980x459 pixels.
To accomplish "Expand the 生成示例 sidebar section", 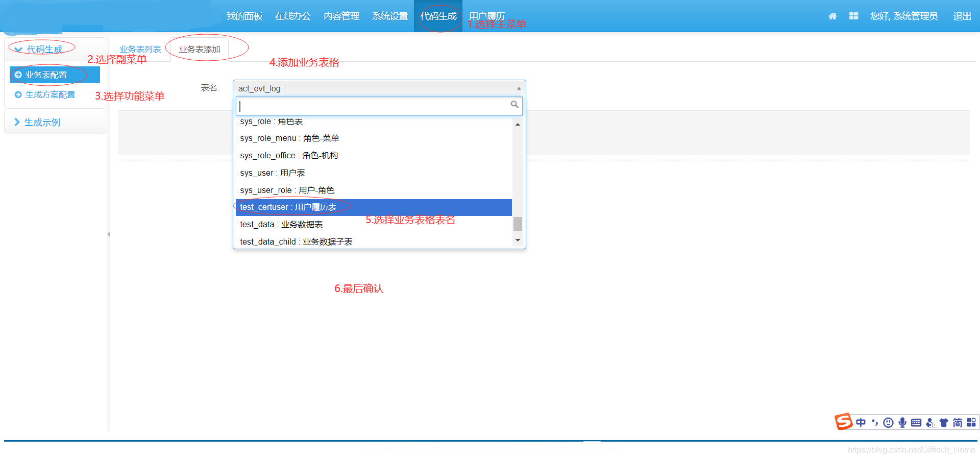I will pyautogui.click(x=55, y=123).
